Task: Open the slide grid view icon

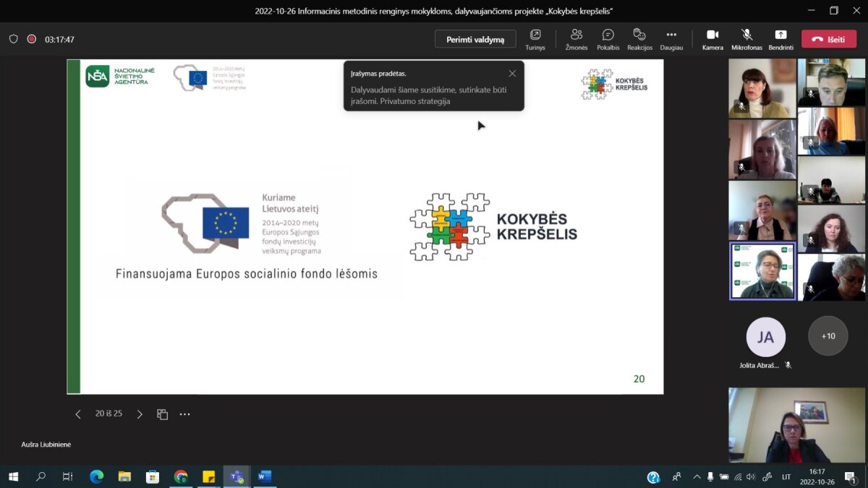Action: [163, 414]
